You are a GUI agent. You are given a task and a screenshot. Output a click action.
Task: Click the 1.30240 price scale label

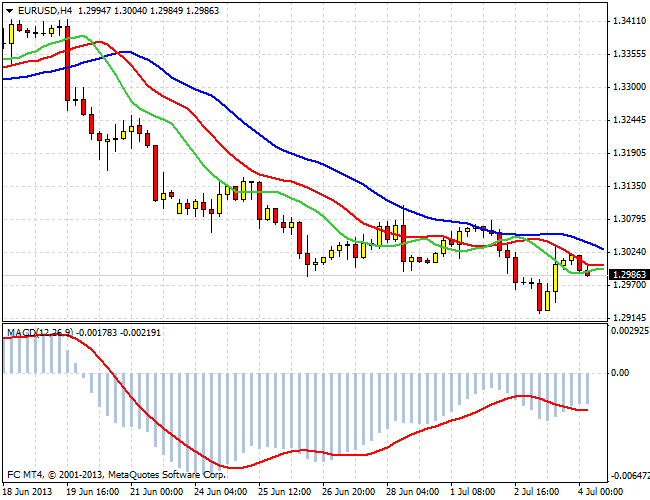tap(629, 252)
